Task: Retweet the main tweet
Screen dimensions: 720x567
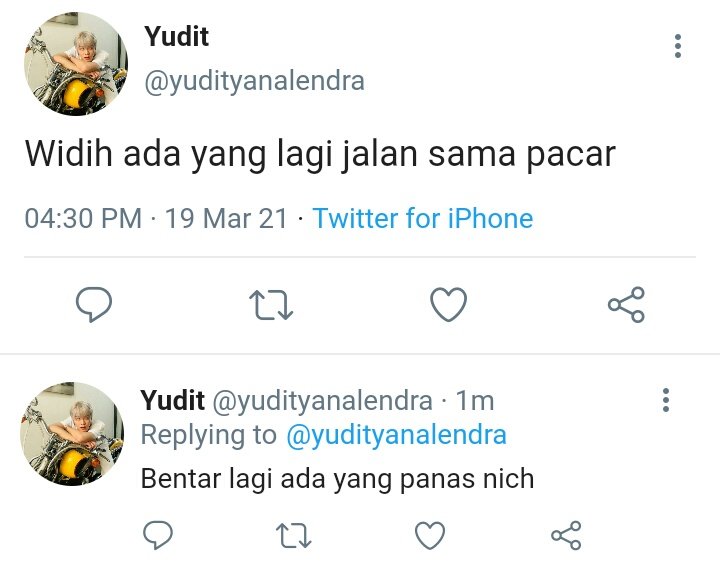Action: pos(271,305)
